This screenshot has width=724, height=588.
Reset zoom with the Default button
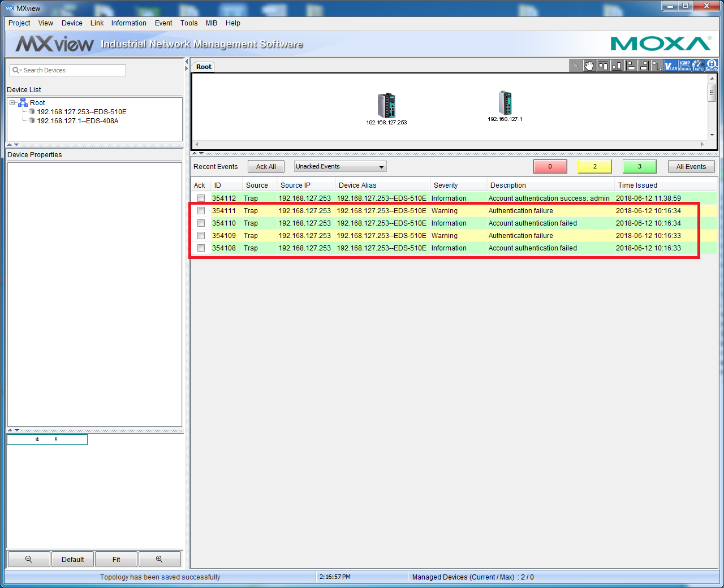pos(72,559)
